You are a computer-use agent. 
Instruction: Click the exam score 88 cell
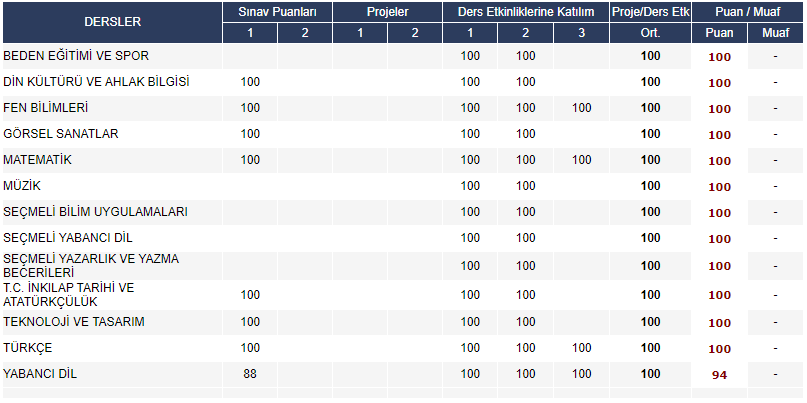[x=250, y=374]
